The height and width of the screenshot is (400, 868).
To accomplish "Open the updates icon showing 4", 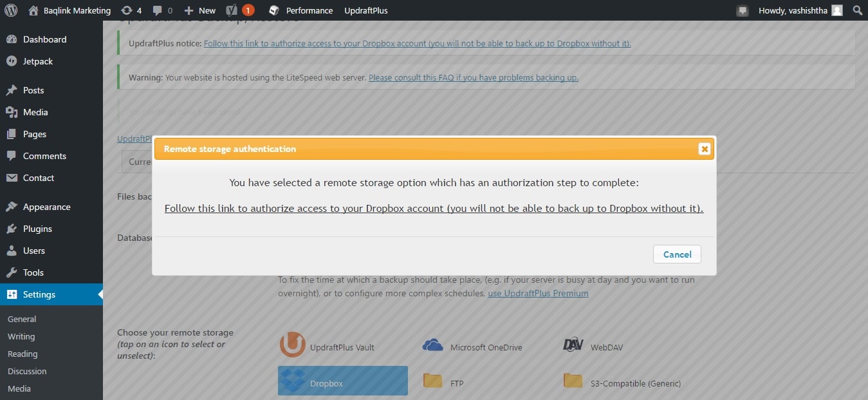I will point(131,10).
